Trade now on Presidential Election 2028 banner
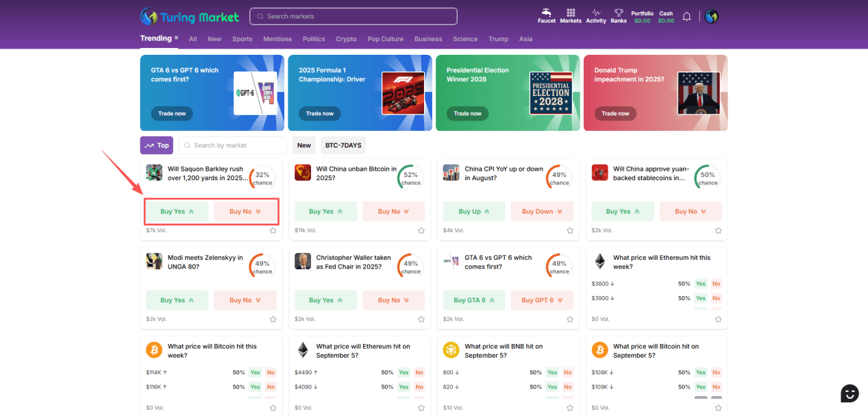 [467, 114]
